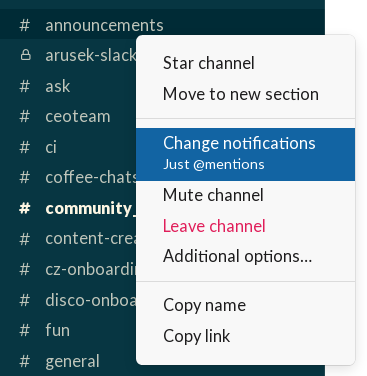Go to the fun channel
The image size is (367, 376).
click(x=57, y=330)
